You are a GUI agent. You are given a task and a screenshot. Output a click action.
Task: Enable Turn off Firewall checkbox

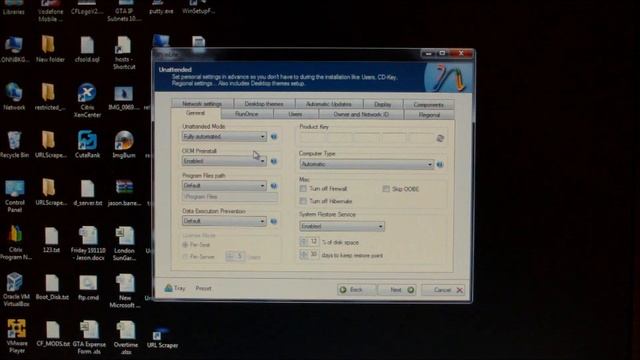point(303,189)
